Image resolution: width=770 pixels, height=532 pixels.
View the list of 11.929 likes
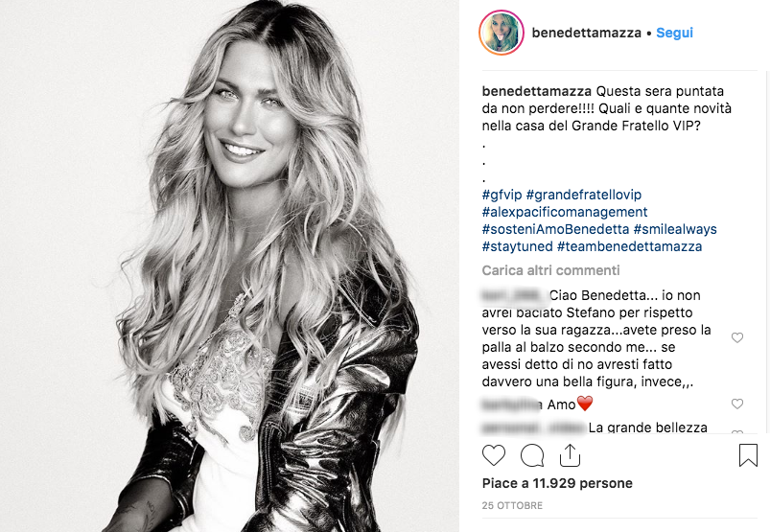557,483
